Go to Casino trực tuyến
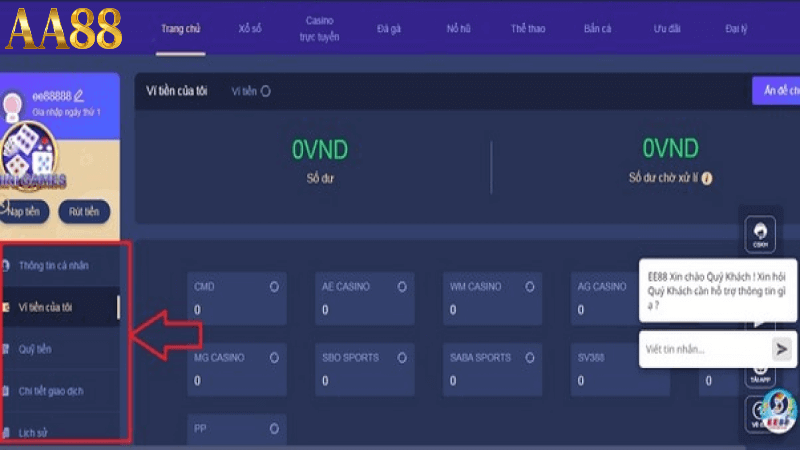This screenshot has width=800, height=450. click(x=319, y=29)
